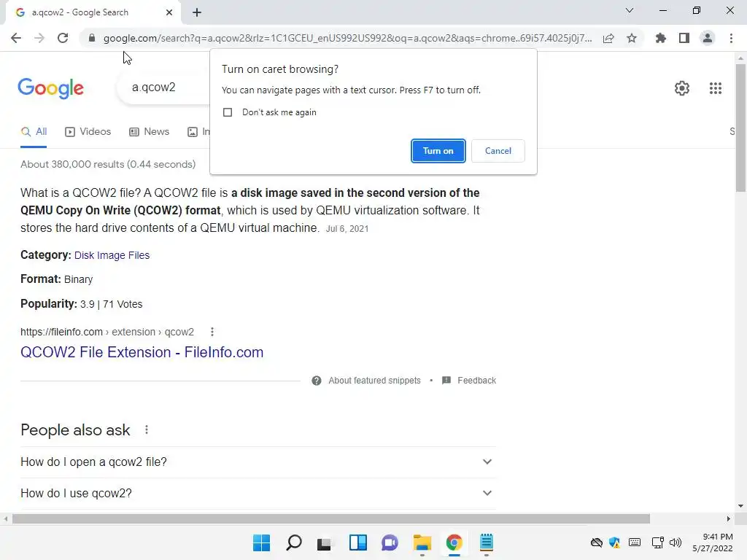This screenshot has height=560, width=747.
Task: Click the Feedback link
Action: (x=477, y=381)
